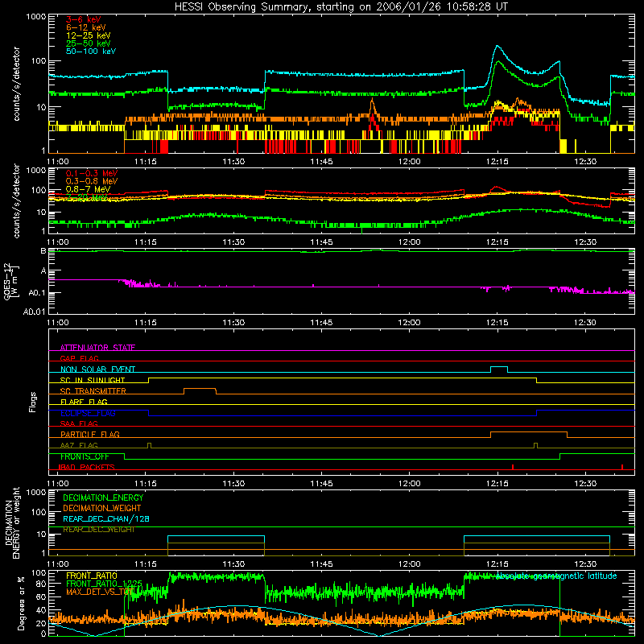Click the green FRONT_RATIO_1225 legend label
This screenshot has height=644, width=644.
tap(104, 584)
